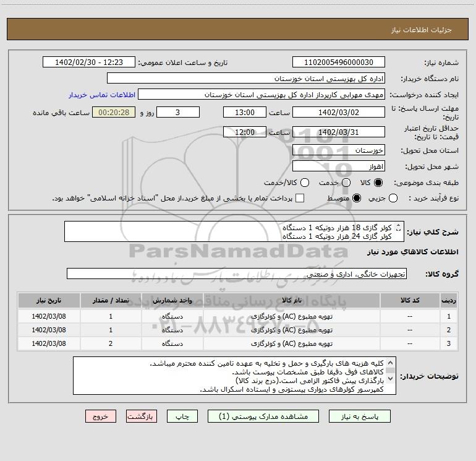
Task: Click the پاسخ به نیاز button
Action: click(x=360, y=416)
